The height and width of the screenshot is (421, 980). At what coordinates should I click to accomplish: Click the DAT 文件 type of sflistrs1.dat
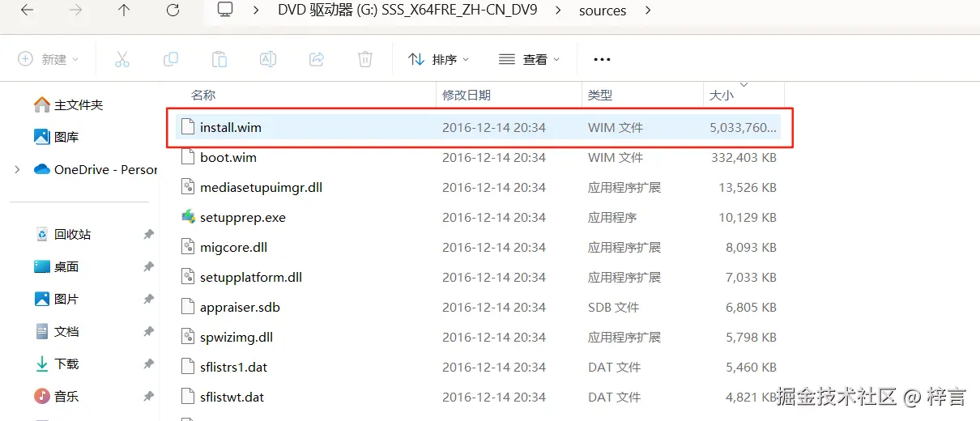click(x=614, y=367)
